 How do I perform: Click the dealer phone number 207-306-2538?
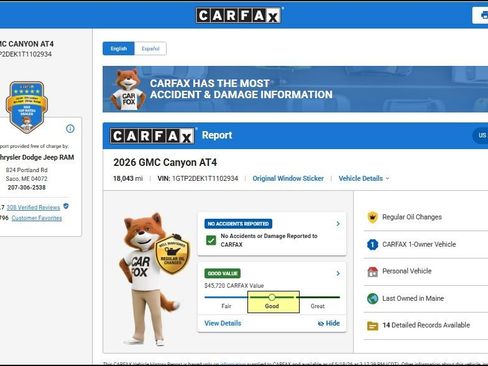(x=27, y=188)
